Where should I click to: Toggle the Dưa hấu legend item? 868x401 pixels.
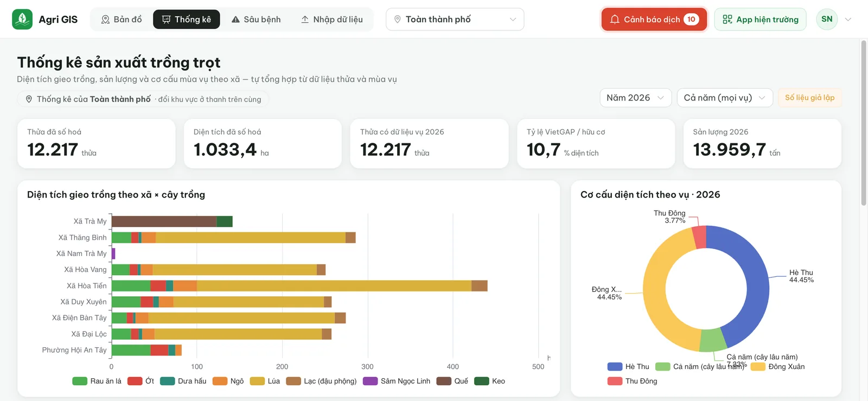183,381
